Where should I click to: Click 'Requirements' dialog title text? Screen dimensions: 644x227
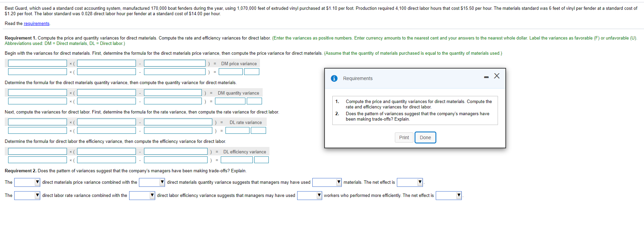tap(358, 78)
